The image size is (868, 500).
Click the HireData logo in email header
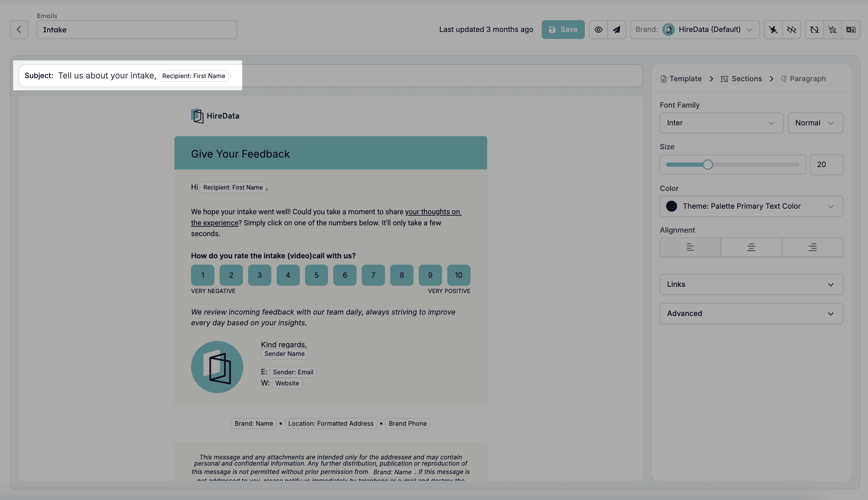[215, 116]
